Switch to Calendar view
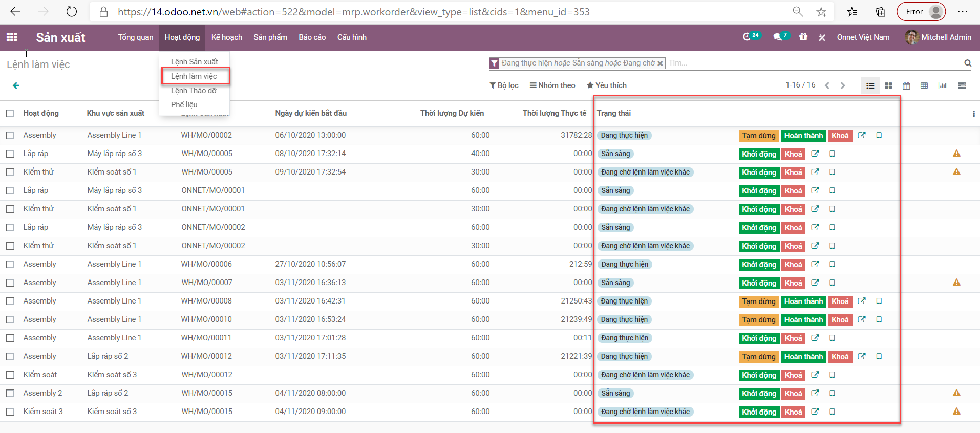980x433 pixels. [x=906, y=85]
